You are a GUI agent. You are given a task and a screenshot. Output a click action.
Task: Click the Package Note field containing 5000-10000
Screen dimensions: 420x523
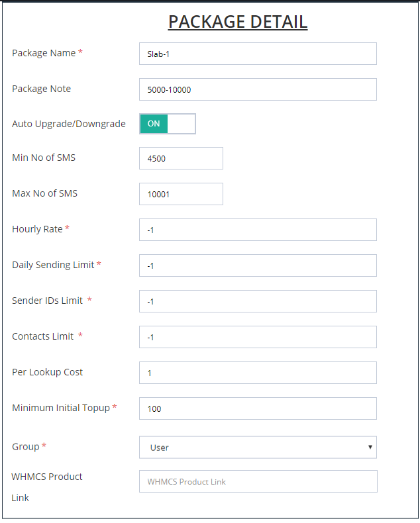point(258,89)
